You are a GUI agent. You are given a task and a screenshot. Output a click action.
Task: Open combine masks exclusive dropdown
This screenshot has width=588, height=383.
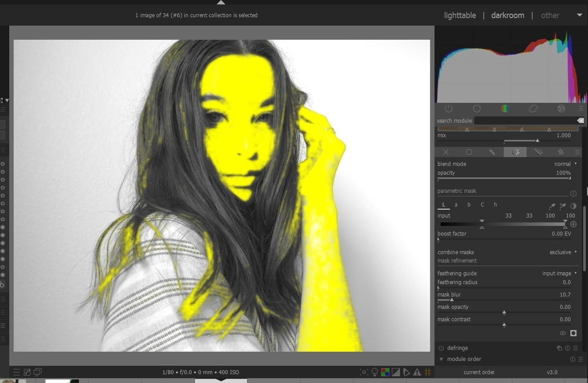(x=563, y=252)
